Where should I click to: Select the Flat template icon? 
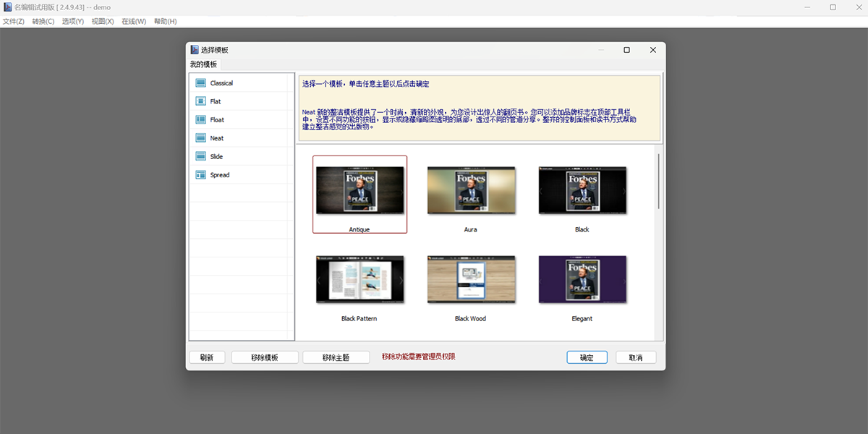200,101
